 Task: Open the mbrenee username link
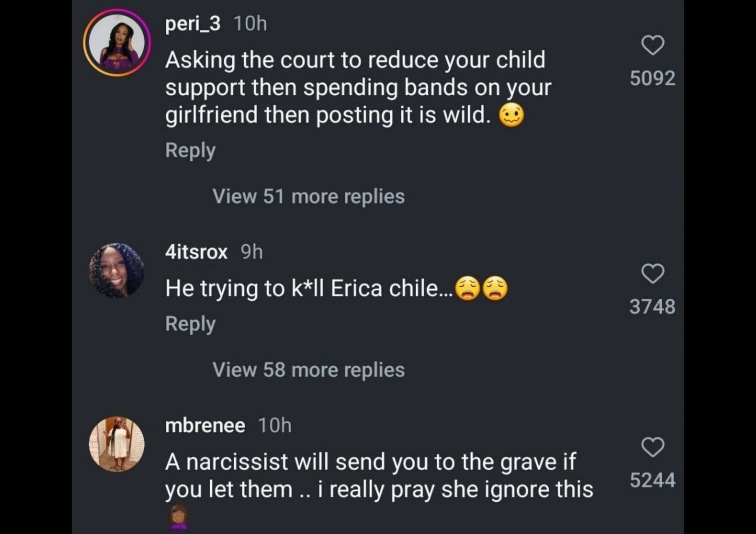pos(205,425)
